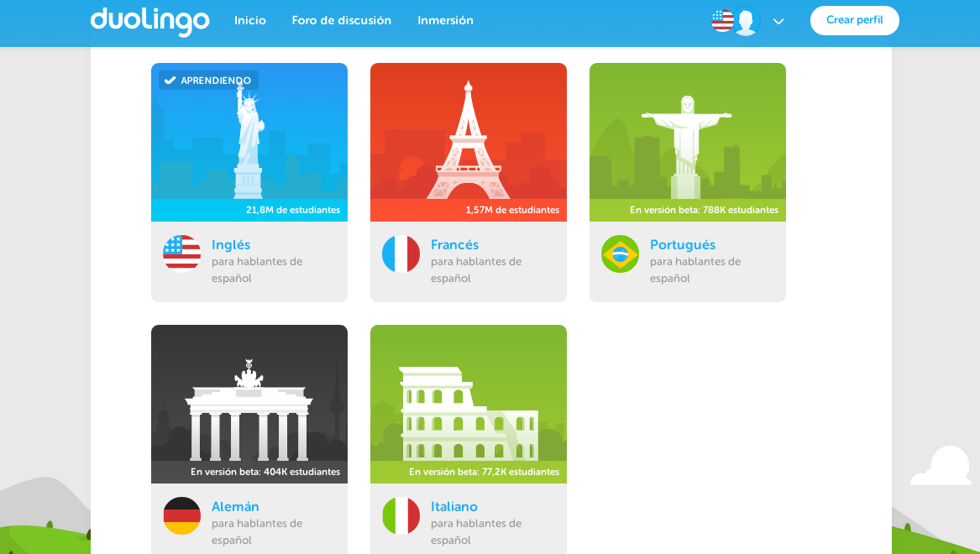980x554 pixels.
Task: Click the Duolingo logo
Action: (x=150, y=21)
